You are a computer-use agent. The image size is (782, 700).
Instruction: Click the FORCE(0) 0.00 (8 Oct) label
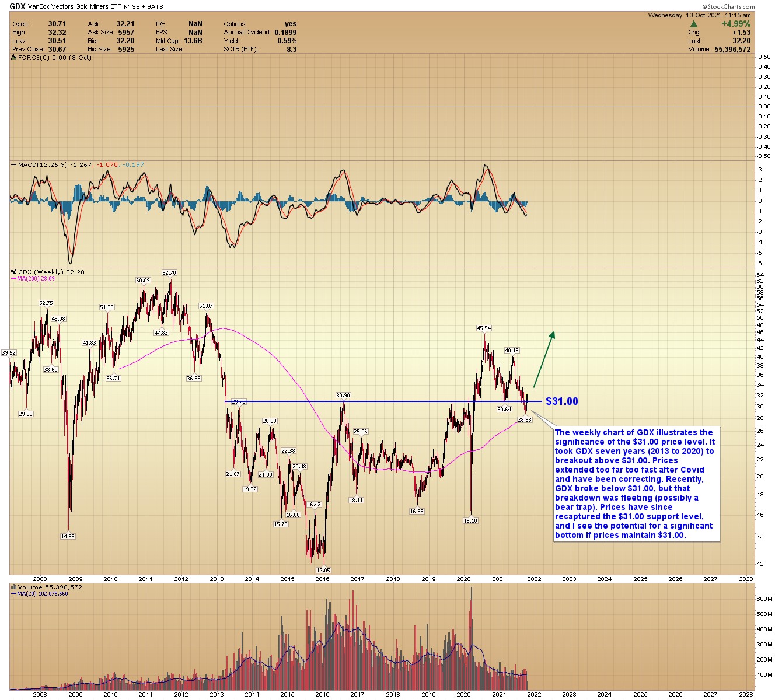click(x=55, y=57)
